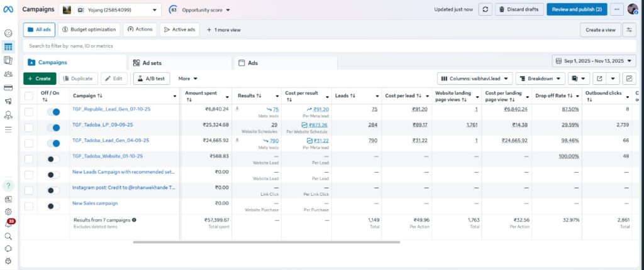Open the Billing card icon in sidebar

8,88
